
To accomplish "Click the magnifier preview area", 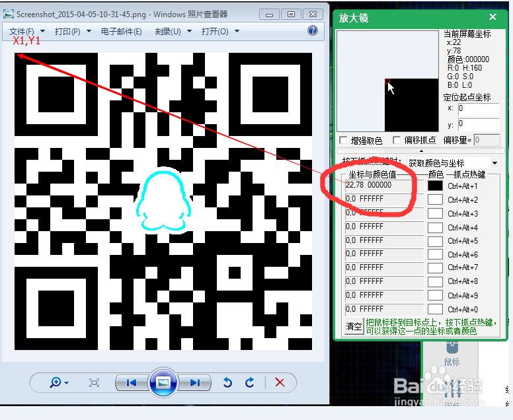I will pos(387,81).
